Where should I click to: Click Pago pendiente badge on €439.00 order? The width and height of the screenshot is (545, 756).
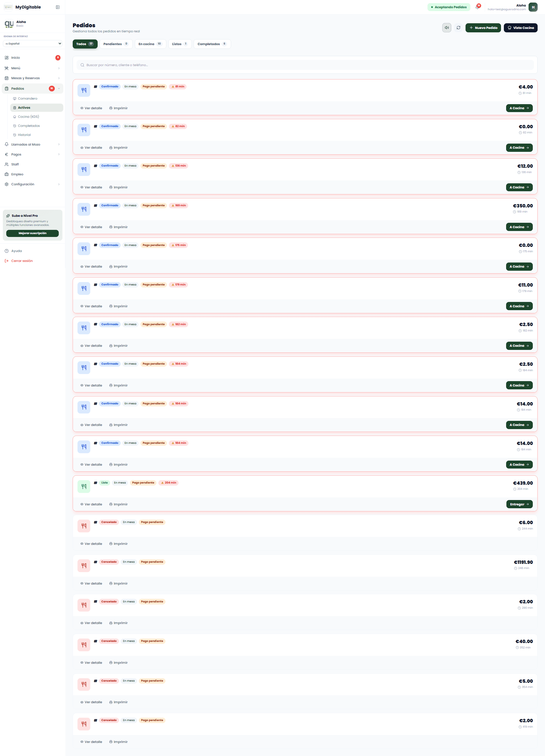click(143, 483)
